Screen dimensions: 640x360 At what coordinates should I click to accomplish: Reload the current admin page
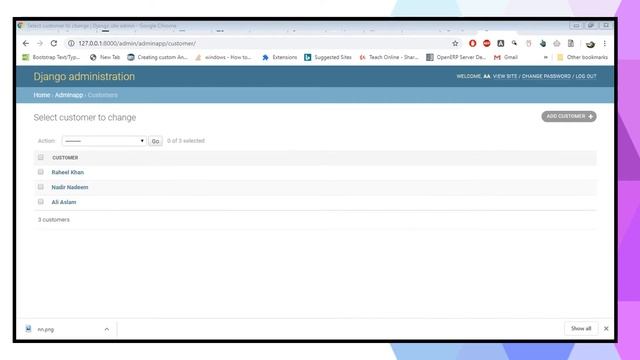pos(54,43)
